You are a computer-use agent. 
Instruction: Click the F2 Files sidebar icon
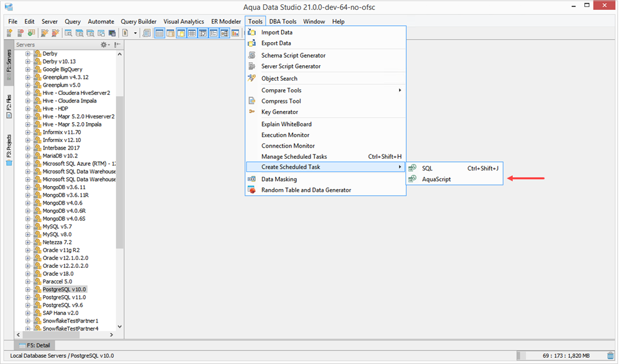click(9, 115)
